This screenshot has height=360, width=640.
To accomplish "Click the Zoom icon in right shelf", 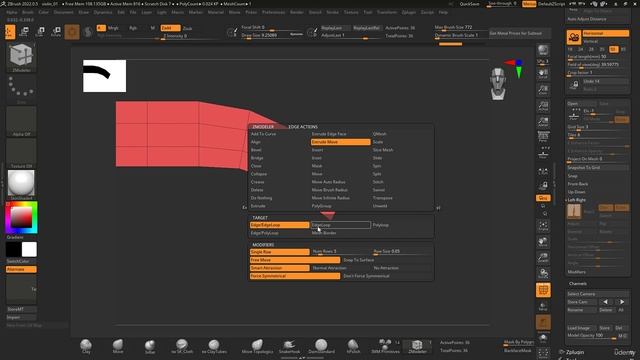I will (543, 89).
